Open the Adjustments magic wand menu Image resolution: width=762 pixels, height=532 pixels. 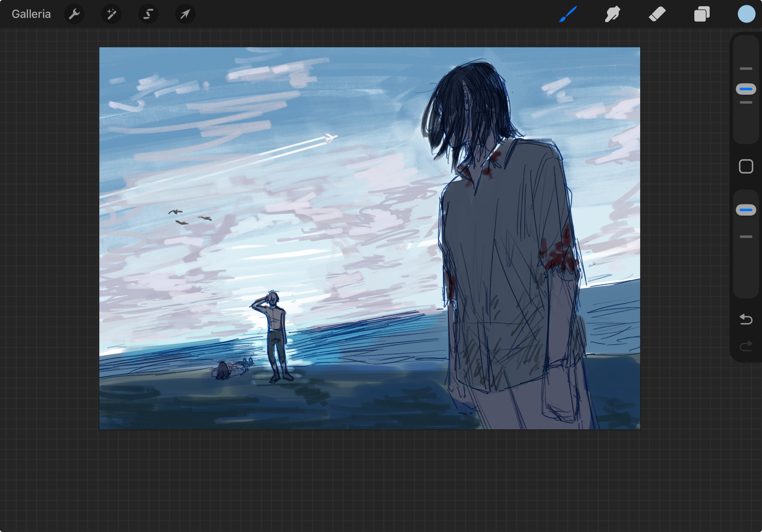(111, 14)
